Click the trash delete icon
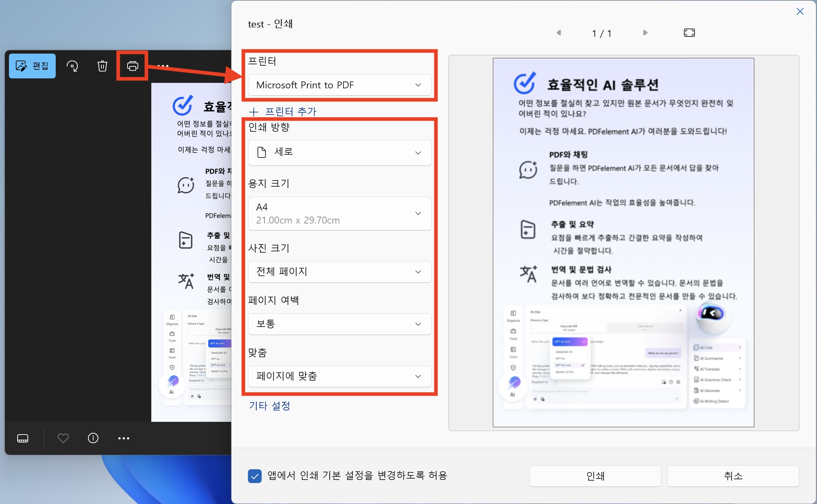817x504 pixels. (x=102, y=66)
